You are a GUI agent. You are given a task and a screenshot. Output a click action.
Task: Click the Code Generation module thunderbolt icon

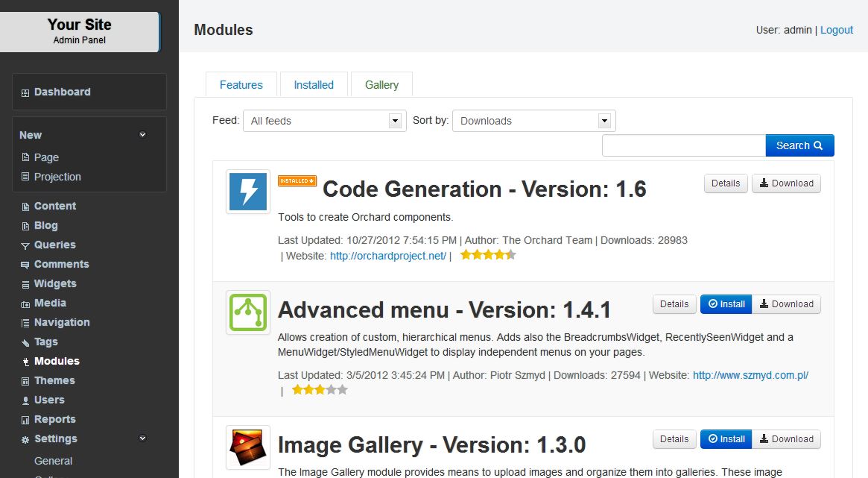click(247, 192)
